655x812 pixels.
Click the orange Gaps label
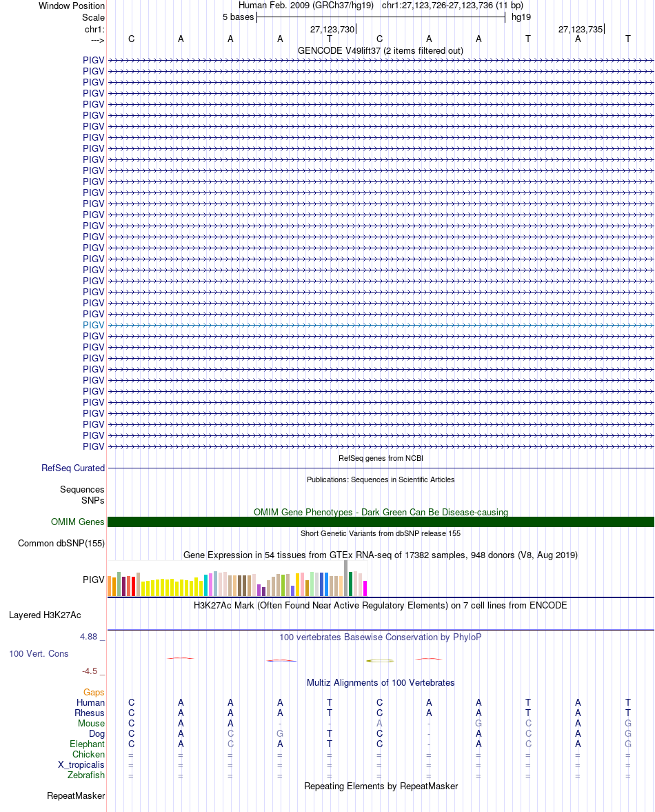point(94,693)
